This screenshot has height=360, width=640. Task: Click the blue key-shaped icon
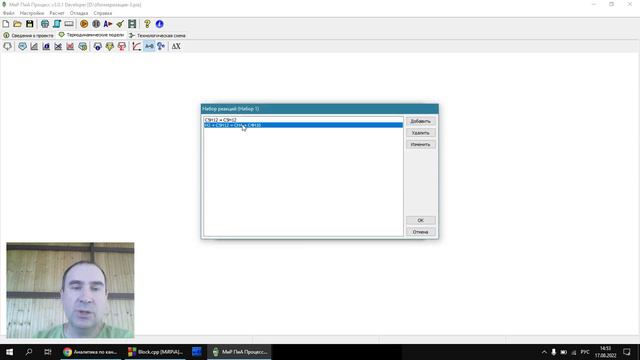pos(161,47)
